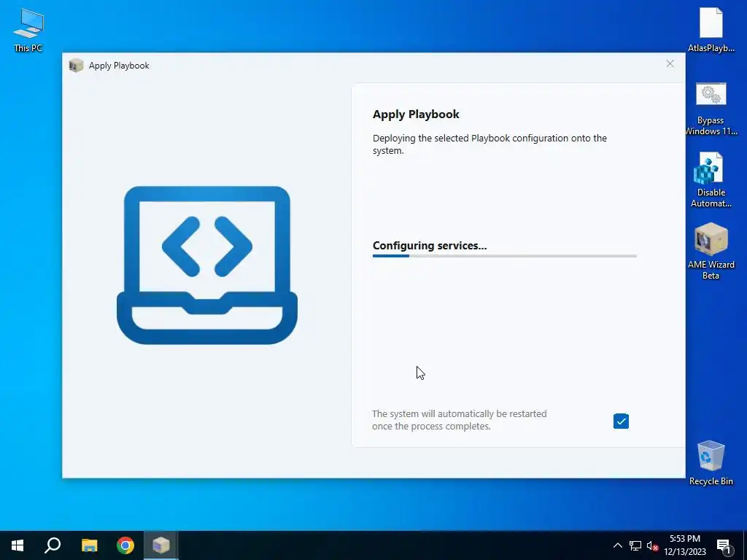Select the AtlasPlaybook file on desktop
The width and height of the screenshot is (747, 560).
tap(711, 29)
